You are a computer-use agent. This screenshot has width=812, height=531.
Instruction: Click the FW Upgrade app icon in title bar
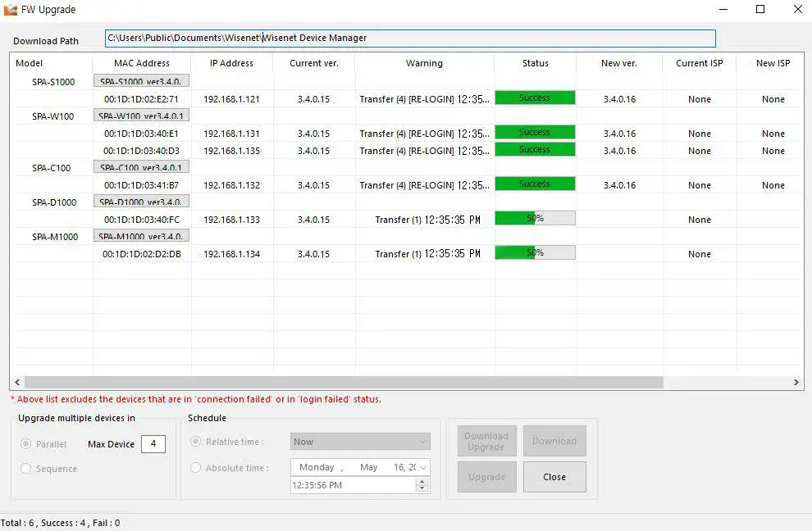pyautogui.click(x=10, y=9)
